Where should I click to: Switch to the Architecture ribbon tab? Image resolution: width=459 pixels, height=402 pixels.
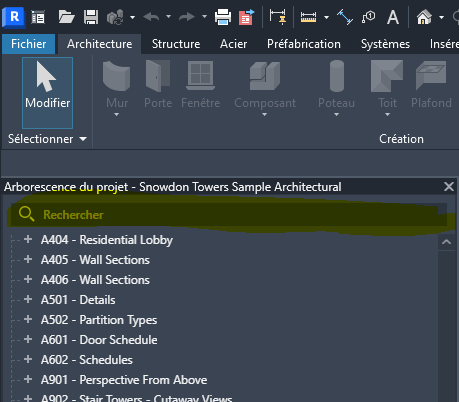(99, 44)
